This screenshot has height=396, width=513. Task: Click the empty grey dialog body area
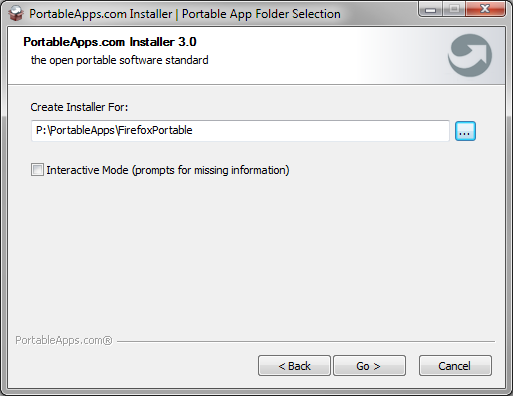[256, 253]
